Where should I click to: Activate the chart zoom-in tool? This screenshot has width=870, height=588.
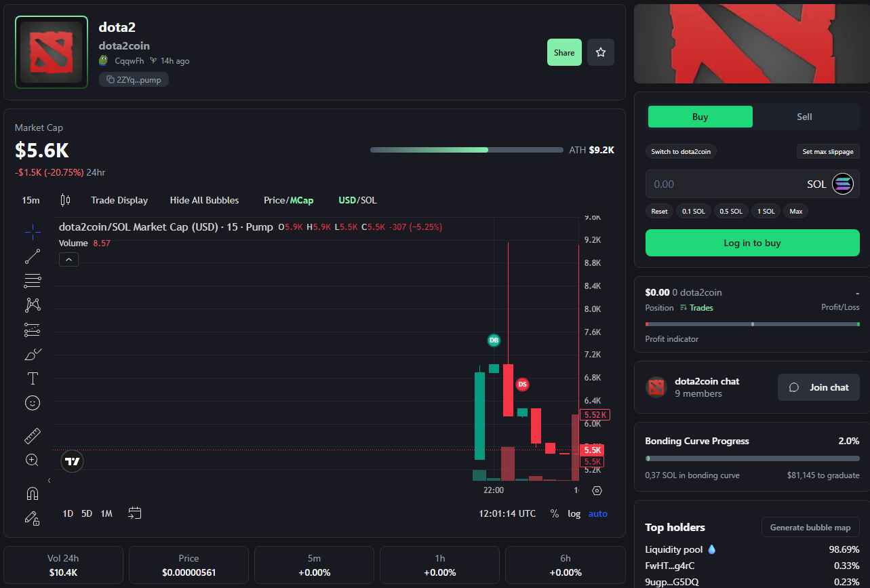(33, 460)
